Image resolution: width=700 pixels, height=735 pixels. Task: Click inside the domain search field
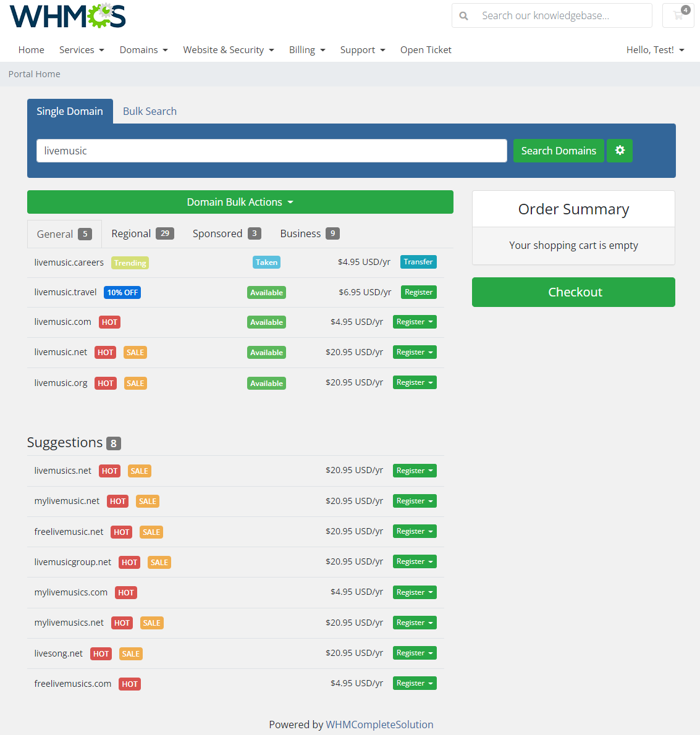click(272, 150)
